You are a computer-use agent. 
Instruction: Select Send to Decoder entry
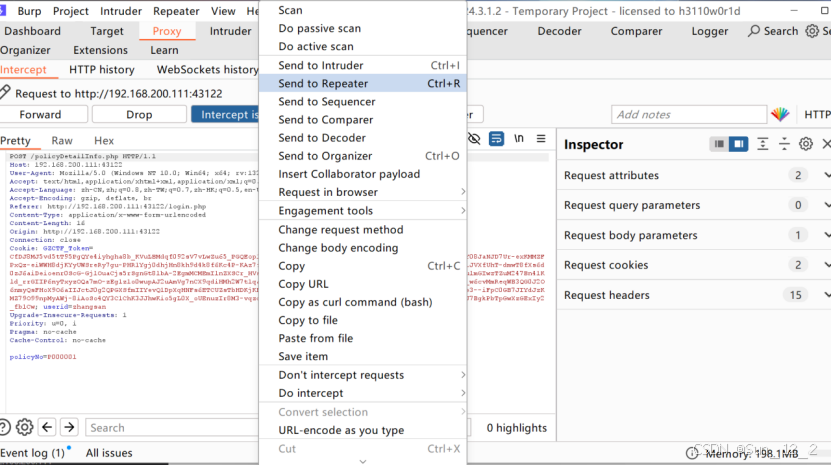point(363,138)
